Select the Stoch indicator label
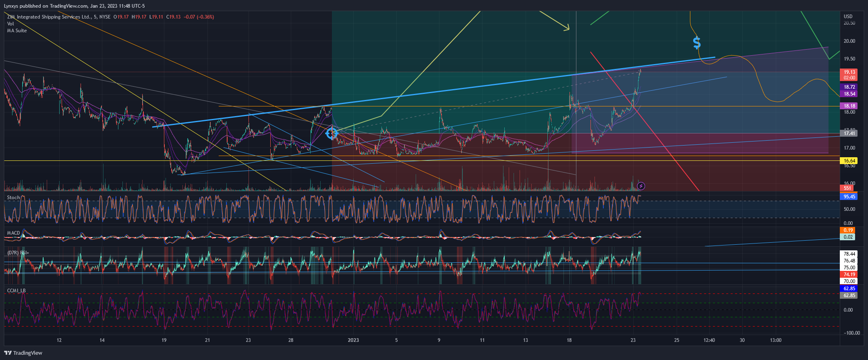Image resolution: width=868 pixels, height=360 pixels. coord(13,198)
